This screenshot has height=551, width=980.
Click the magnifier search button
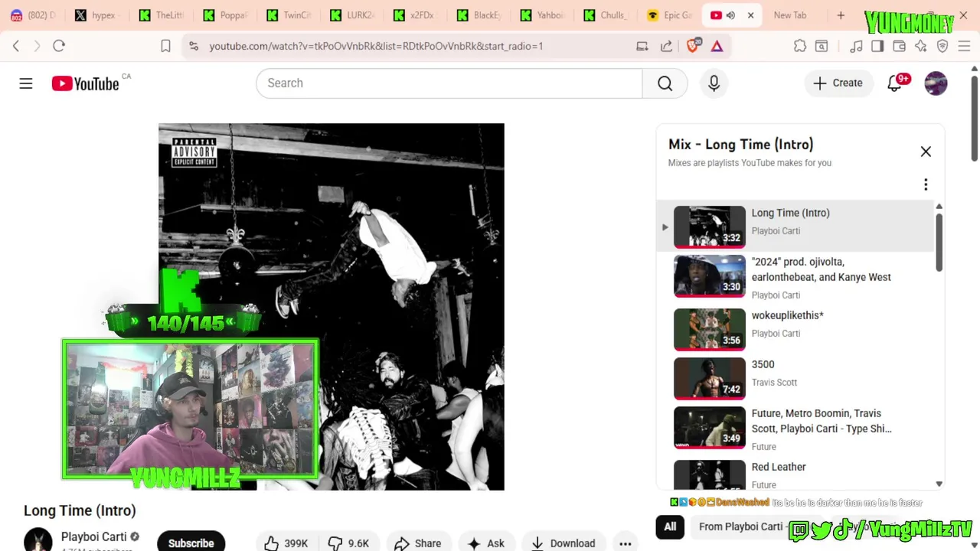(x=665, y=83)
